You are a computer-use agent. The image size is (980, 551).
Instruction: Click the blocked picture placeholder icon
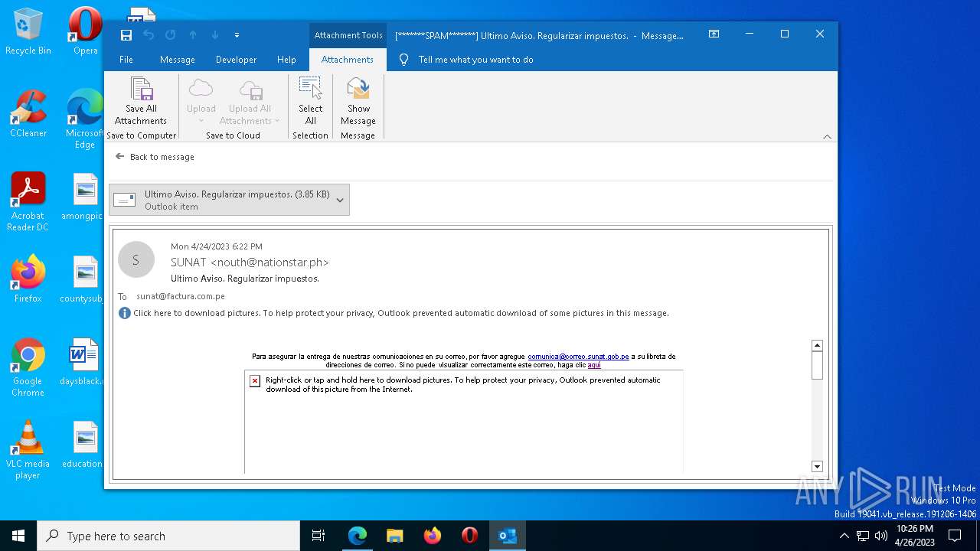[x=255, y=380]
